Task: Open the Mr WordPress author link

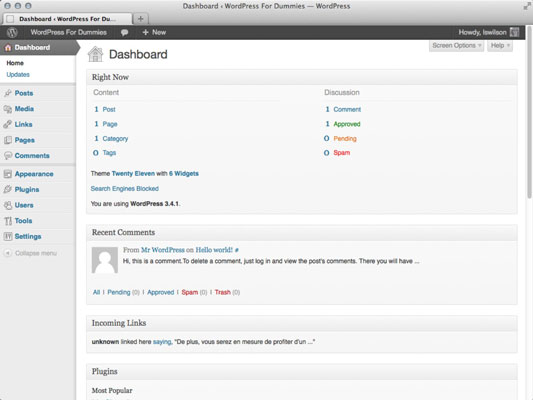Action: (163, 250)
